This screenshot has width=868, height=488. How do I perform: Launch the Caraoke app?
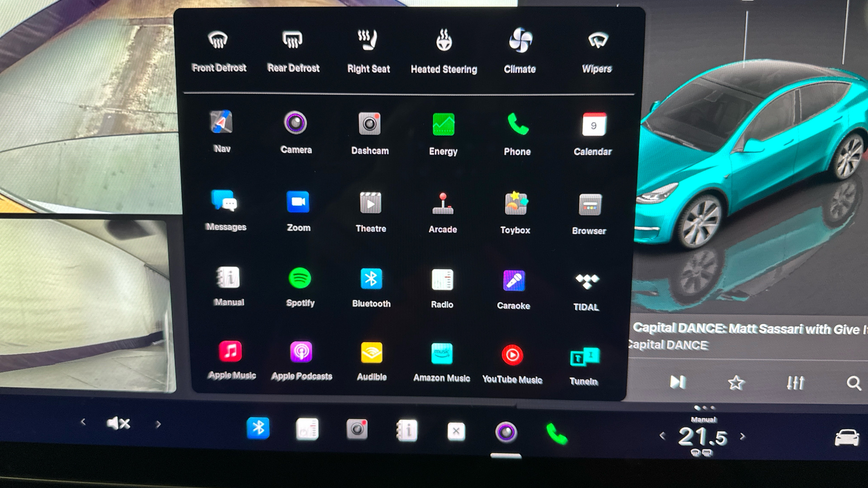tap(514, 281)
